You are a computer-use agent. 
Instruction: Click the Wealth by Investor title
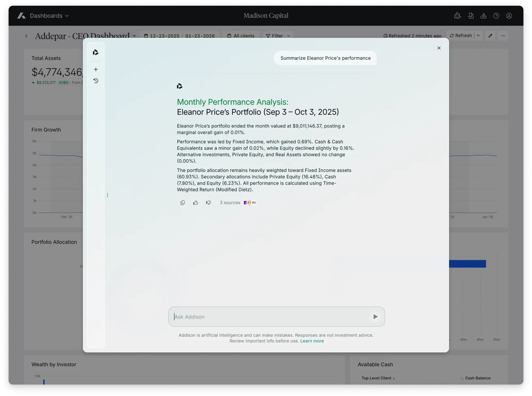tap(54, 364)
